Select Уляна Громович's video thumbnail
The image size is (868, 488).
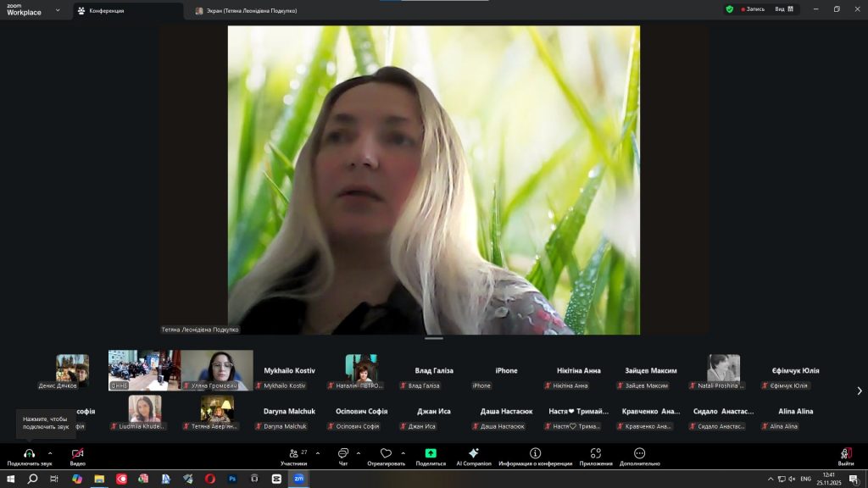coord(217,370)
